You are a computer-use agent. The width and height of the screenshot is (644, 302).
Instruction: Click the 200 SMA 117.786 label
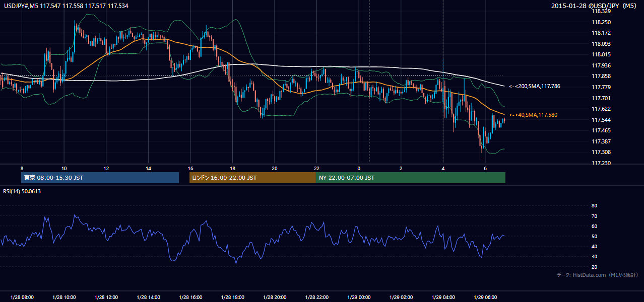pyautogui.click(x=534, y=87)
